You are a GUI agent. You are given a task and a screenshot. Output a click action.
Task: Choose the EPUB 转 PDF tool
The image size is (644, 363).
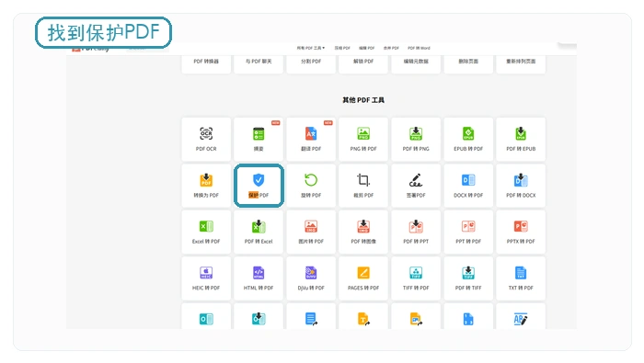(468, 139)
